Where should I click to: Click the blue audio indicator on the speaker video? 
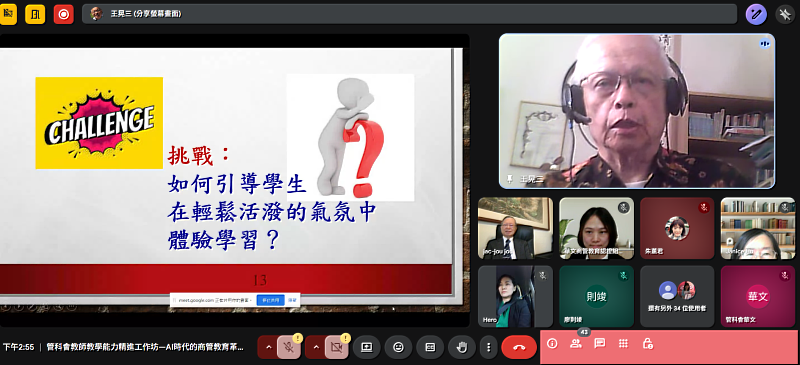point(764,44)
